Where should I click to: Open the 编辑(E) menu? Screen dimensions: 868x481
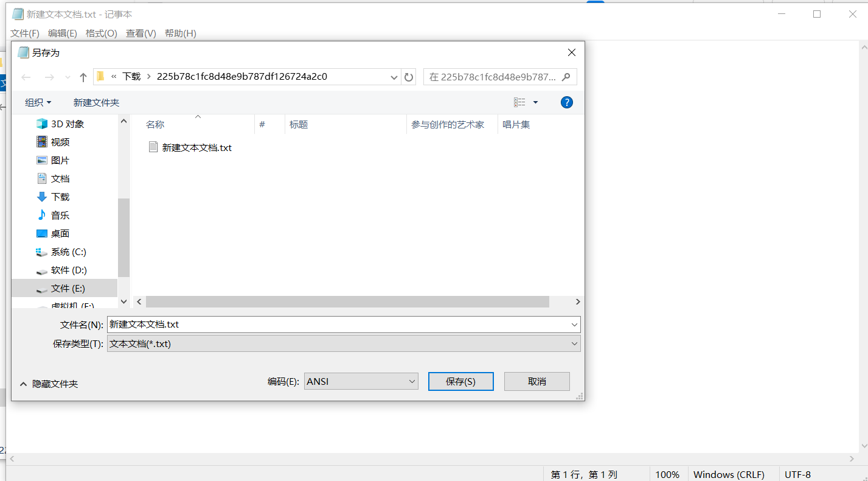[x=62, y=33]
